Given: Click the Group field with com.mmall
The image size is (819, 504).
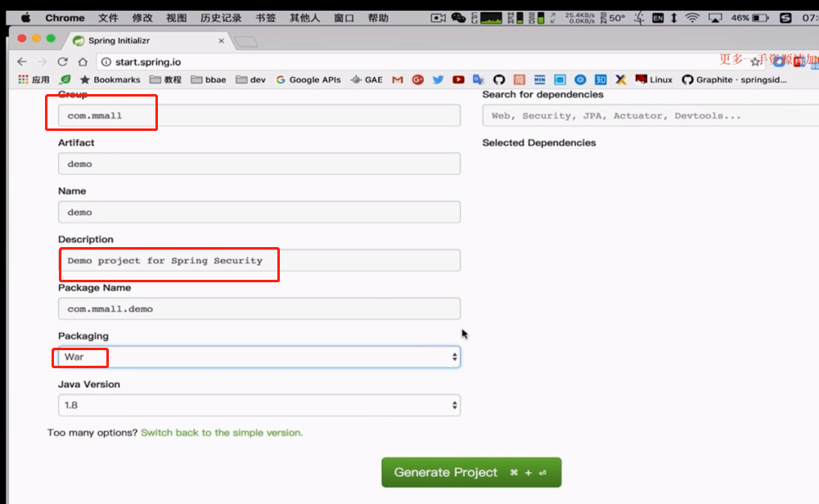Looking at the screenshot, I should [x=259, y=115].
